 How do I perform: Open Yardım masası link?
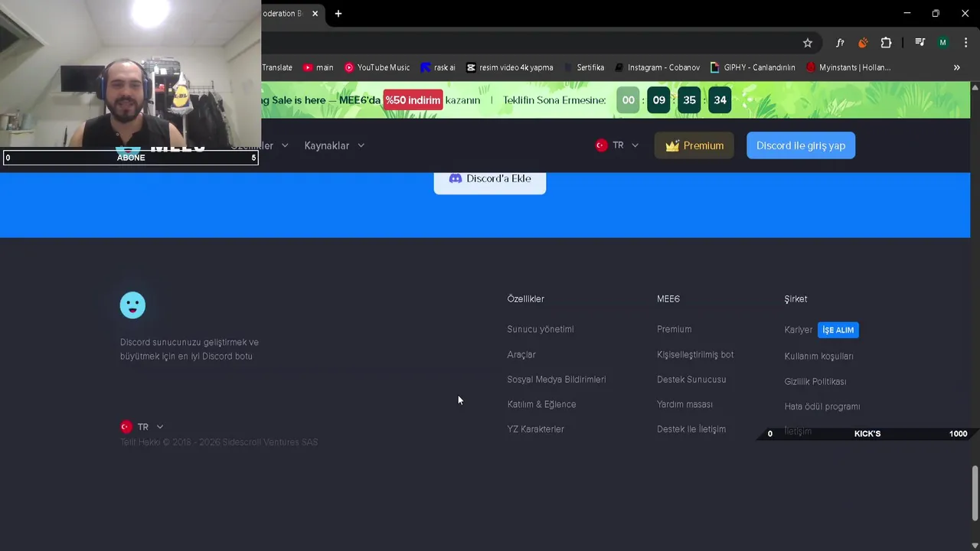tap(684, 404)
